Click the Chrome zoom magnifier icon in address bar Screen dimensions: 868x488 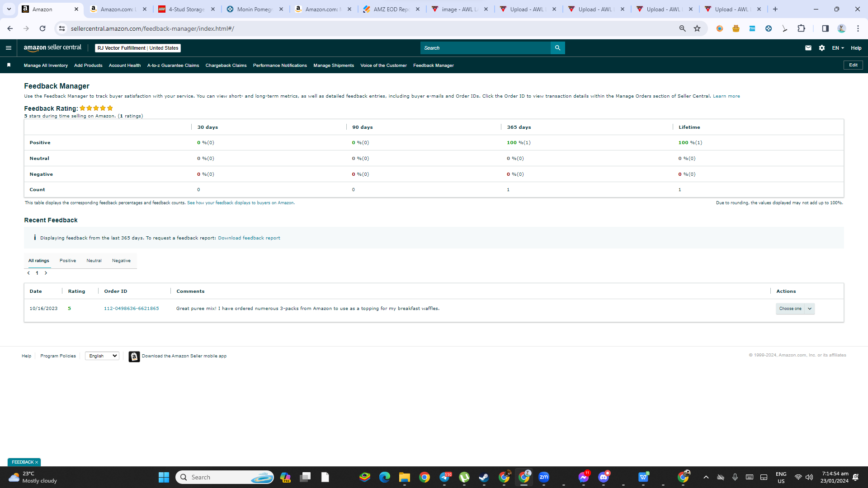point(682,28)
